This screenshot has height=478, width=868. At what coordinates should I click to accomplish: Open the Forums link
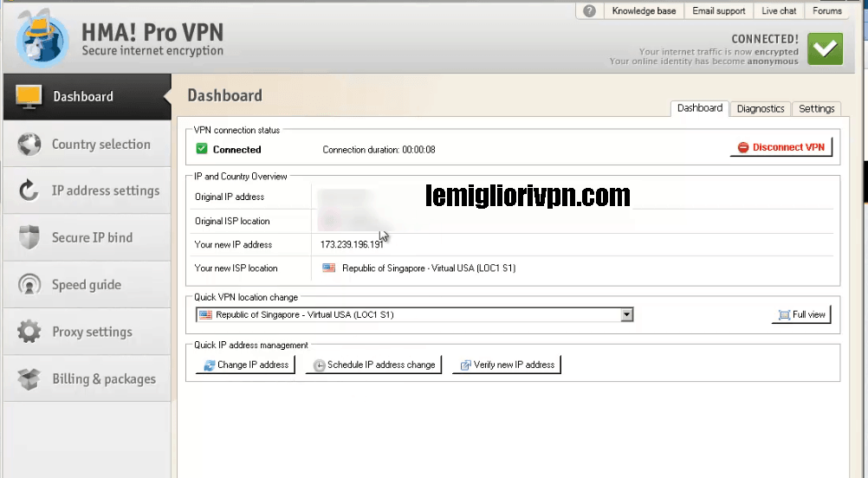pyautogui.click(x=827, y=10)
